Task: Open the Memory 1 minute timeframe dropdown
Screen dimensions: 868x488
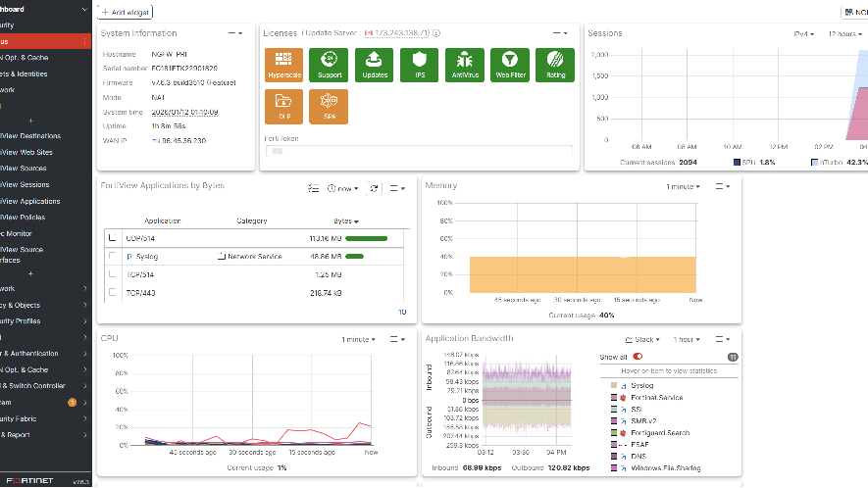Action: 685,186
